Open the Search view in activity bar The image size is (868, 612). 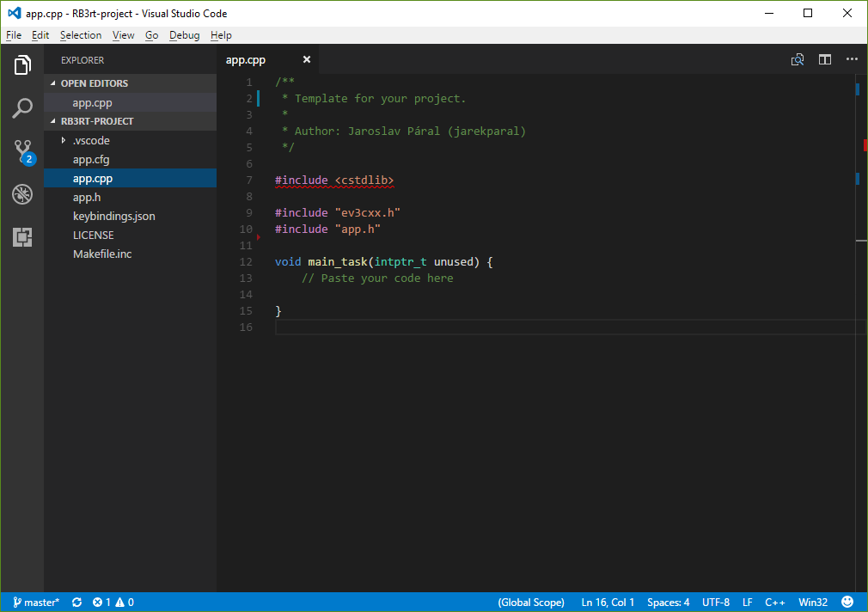[x=22, y=108]
